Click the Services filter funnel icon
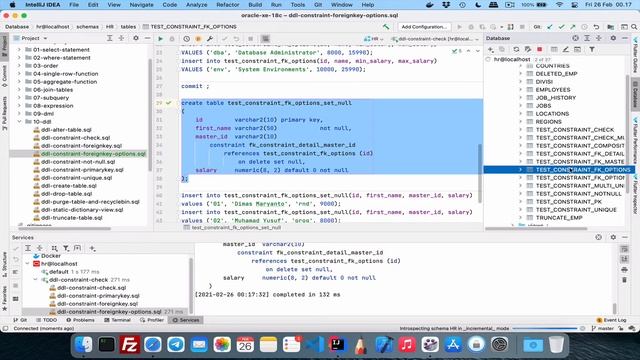 [66, 248]
